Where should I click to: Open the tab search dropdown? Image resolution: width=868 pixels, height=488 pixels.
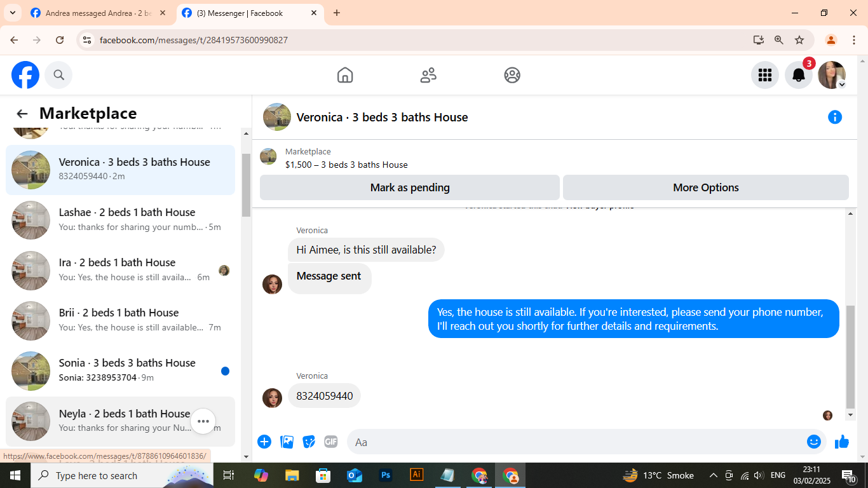point(12,13)
